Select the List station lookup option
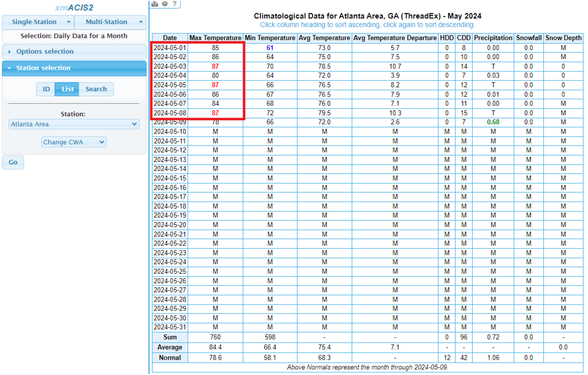The height and width of the screenshot is (375, 588). pos(67,89)
